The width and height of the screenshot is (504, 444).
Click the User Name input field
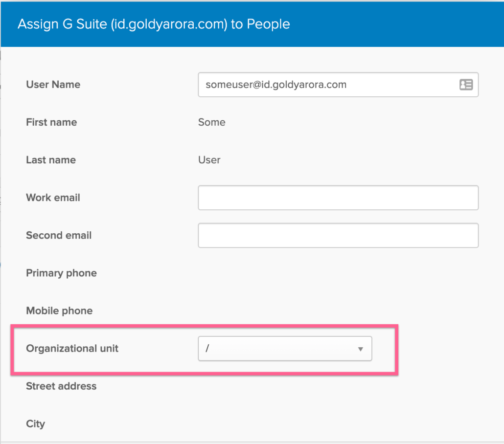[x=338, y=85]
